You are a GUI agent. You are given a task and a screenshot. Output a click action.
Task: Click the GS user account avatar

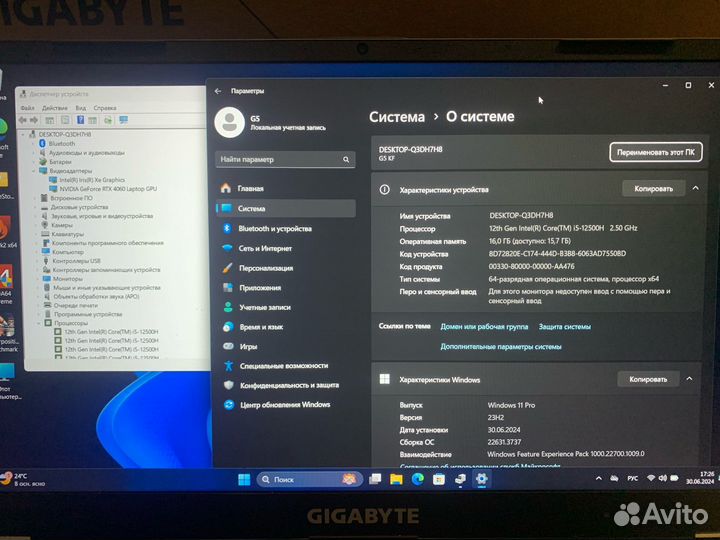(x=229, y=123)
